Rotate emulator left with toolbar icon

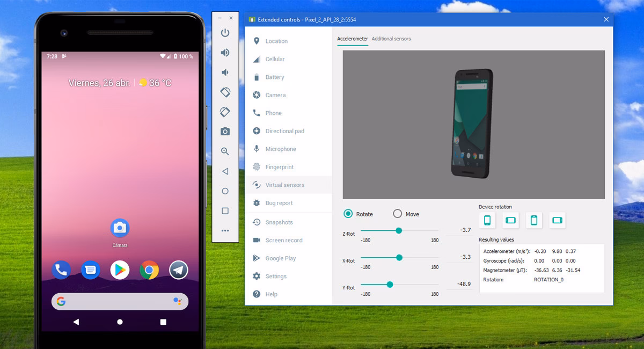[225, 92]
